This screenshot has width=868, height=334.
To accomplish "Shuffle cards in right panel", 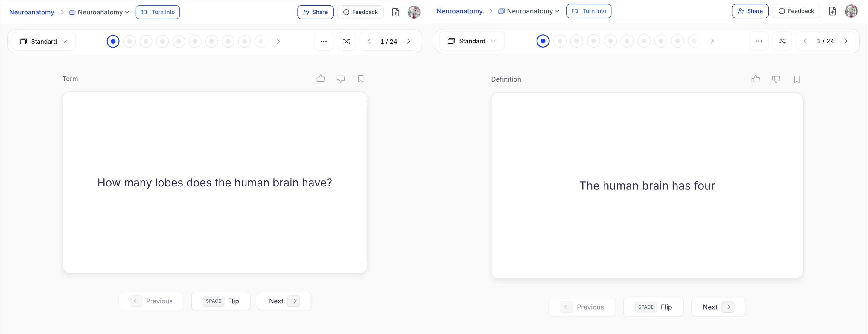I will [782, 41].
